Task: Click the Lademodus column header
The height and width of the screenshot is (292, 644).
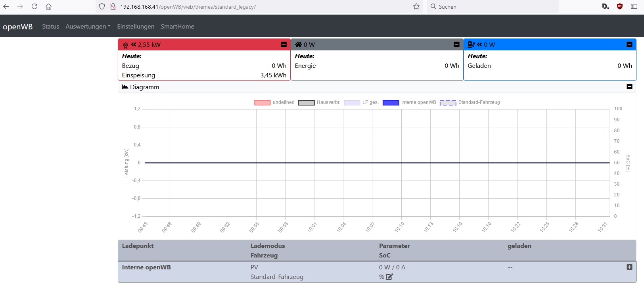Action: click(268, 246)
